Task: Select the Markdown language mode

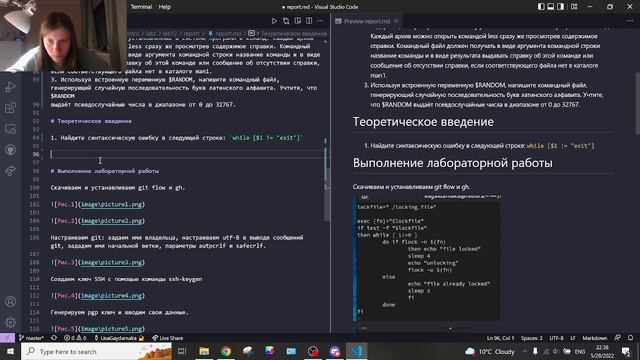Action: (594, 338)
